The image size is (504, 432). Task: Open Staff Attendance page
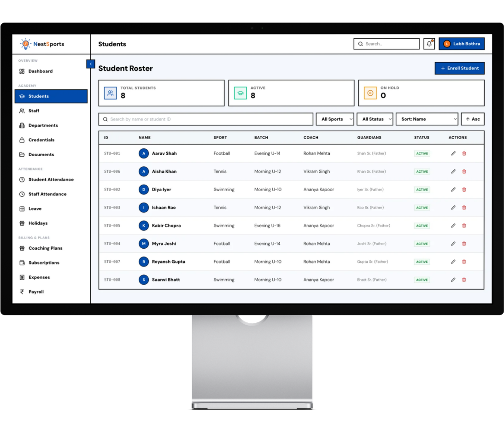pyautogui.click(x=51, y=194)
